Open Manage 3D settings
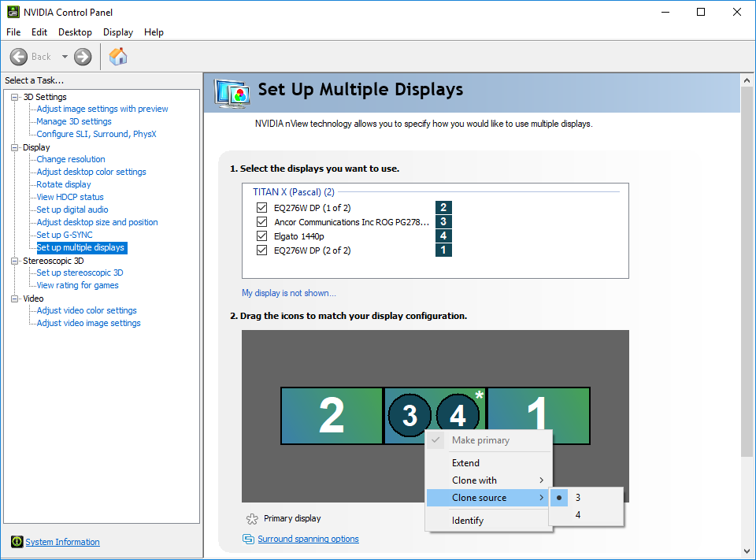The width and height of the screenshot is (756, 560). (x=74, y=121)
